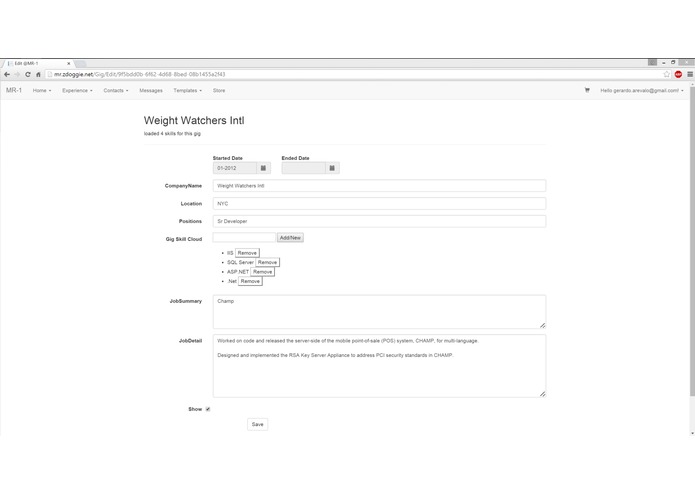The width and height of the screenshot is (695, 494).
Task: Click the browser forward arrow
Action: 17,74
